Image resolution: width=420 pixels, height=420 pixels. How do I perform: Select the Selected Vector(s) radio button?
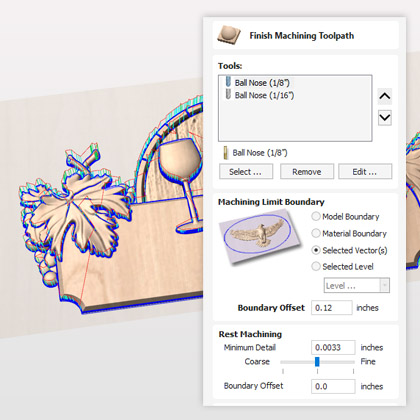coord(316,250)
